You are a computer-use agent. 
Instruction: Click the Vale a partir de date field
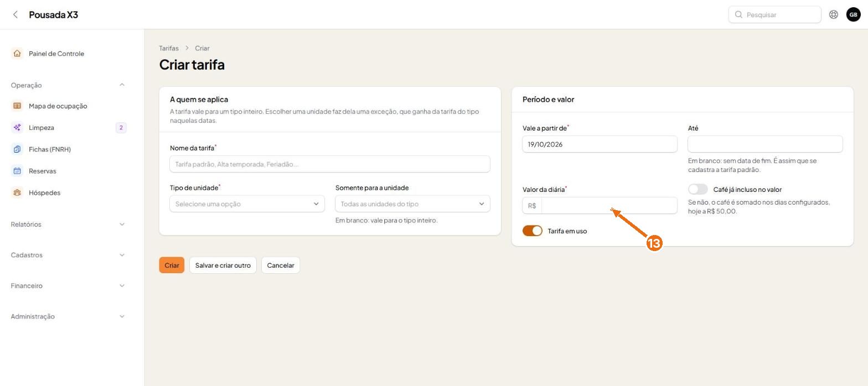point(600,144)
